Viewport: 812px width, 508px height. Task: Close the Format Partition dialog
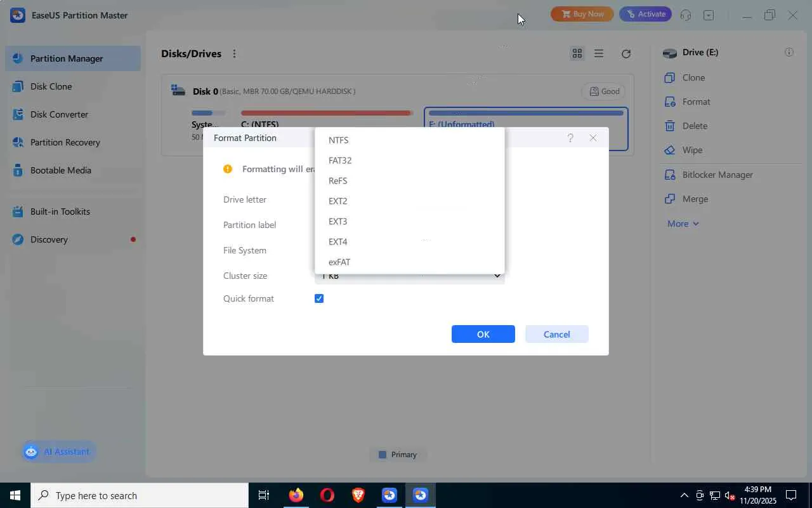tap(593, 138)
